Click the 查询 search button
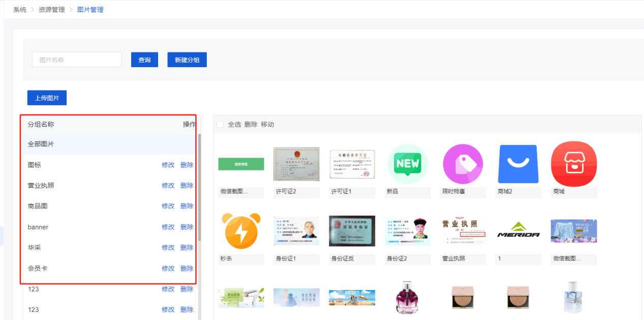The image size is (644, 320). click(144, 60)
